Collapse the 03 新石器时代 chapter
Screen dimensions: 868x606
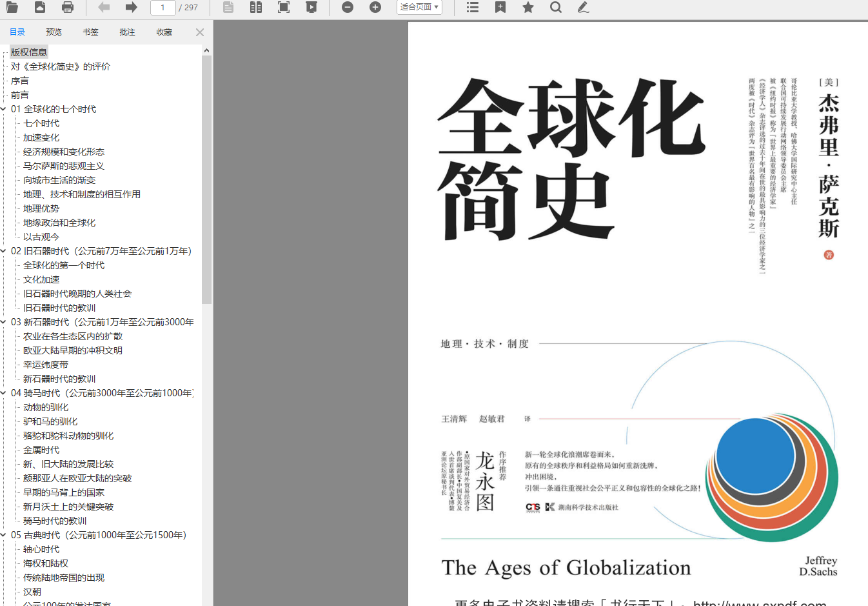4,322
